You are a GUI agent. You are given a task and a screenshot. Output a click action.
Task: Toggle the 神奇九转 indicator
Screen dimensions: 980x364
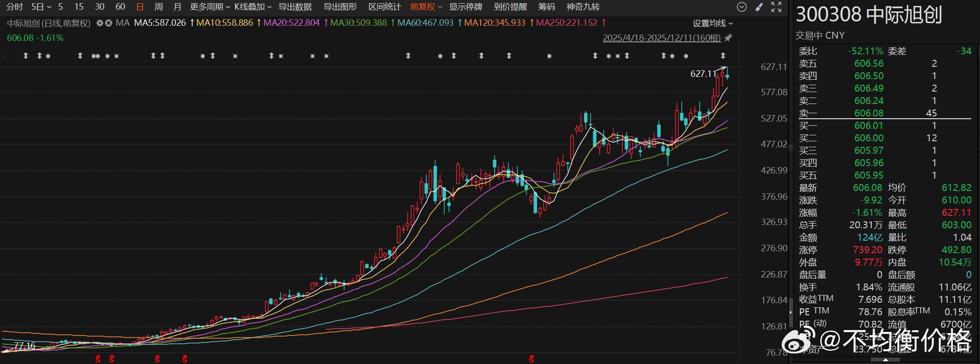583,7
